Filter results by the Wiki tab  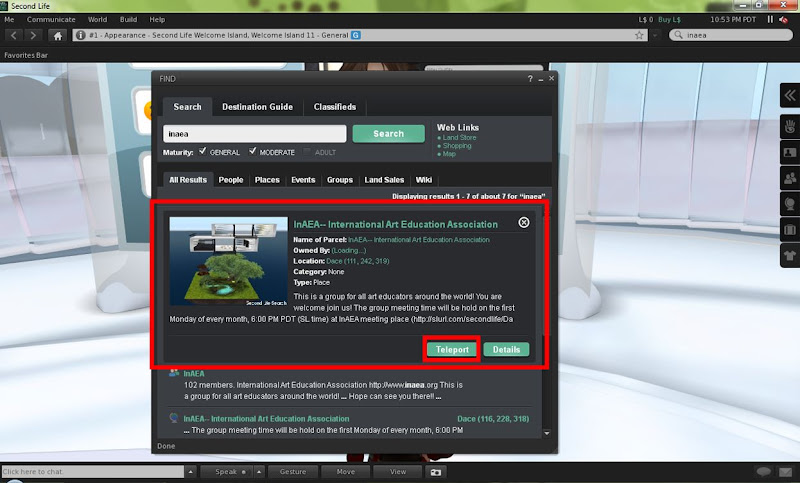(423, 180)
